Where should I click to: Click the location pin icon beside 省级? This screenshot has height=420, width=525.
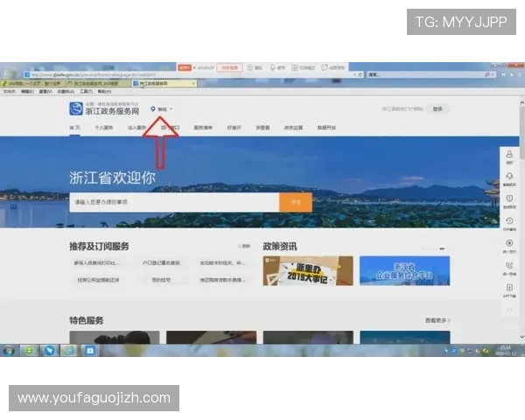point(153,108)
